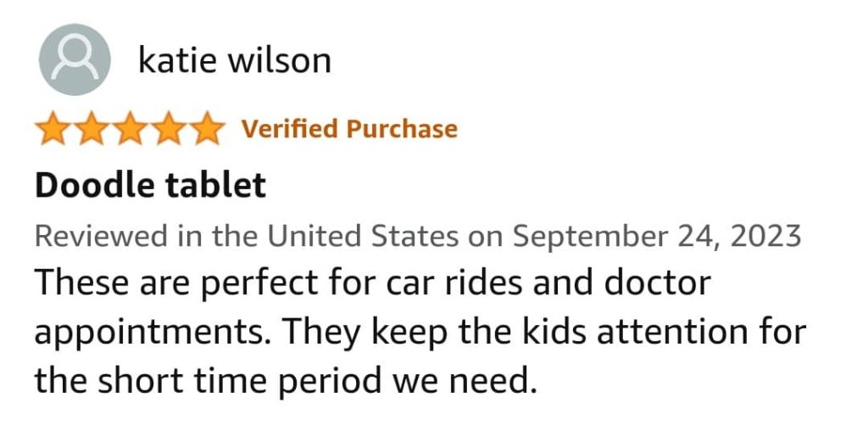Click the fourth orange rating star
The height and width of the screenshot is (437, 868).
coord(169,128)
